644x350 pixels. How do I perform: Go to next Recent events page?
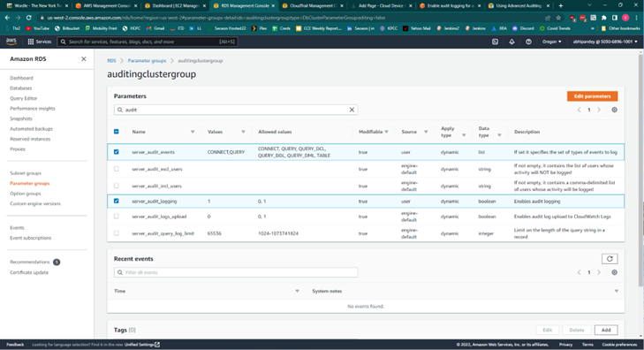coord(599,272)
